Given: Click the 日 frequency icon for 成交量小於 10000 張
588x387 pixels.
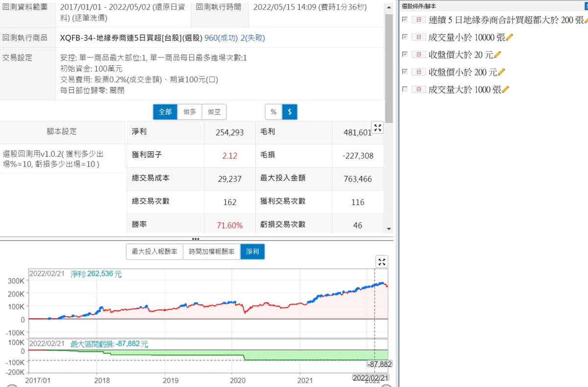Looking at the screenshot, I should tap(418, 37).
